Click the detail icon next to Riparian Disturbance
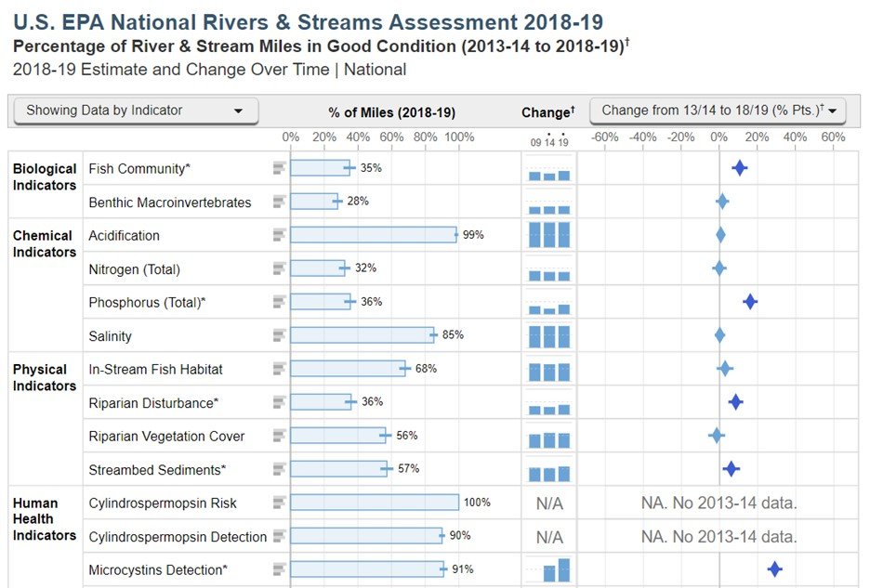 pyautogui.click(x=279, y=402)
